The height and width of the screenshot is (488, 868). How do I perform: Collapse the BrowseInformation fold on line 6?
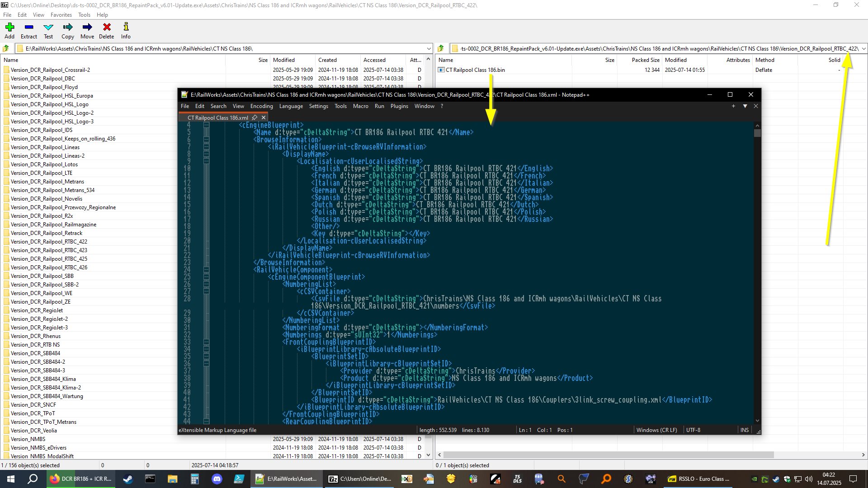coord(206,140)
